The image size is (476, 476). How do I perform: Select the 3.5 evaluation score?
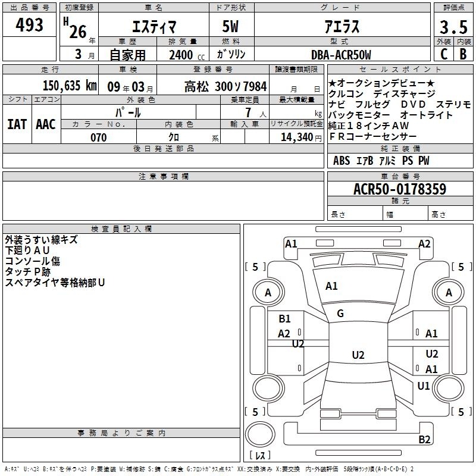pyautogui.click(x=453, y=27)
